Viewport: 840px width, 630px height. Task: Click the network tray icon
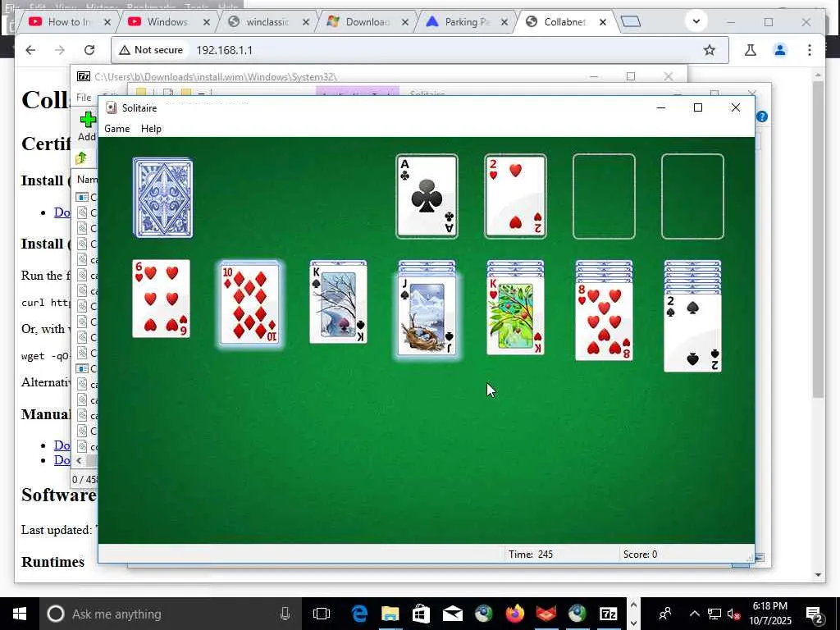pyautogui.click(x=714, y=614)
